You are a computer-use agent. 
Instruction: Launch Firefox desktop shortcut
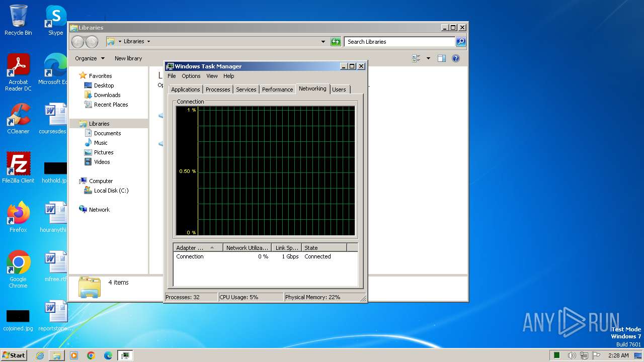(x=18, y=217)
